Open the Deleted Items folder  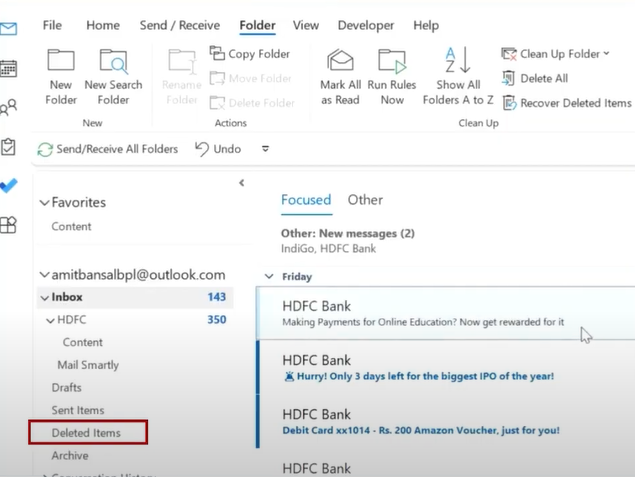point(86,433)
